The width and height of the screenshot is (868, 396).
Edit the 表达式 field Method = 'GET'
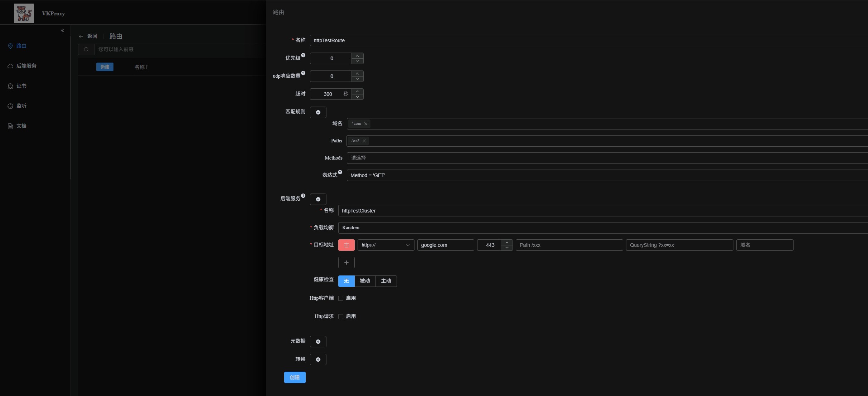[x=607, y=175]
